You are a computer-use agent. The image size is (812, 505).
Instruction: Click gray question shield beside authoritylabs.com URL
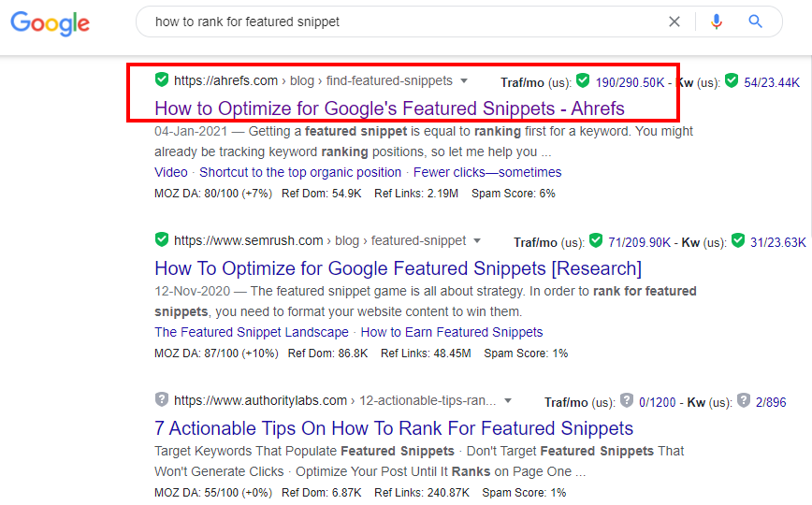[162, 399]
